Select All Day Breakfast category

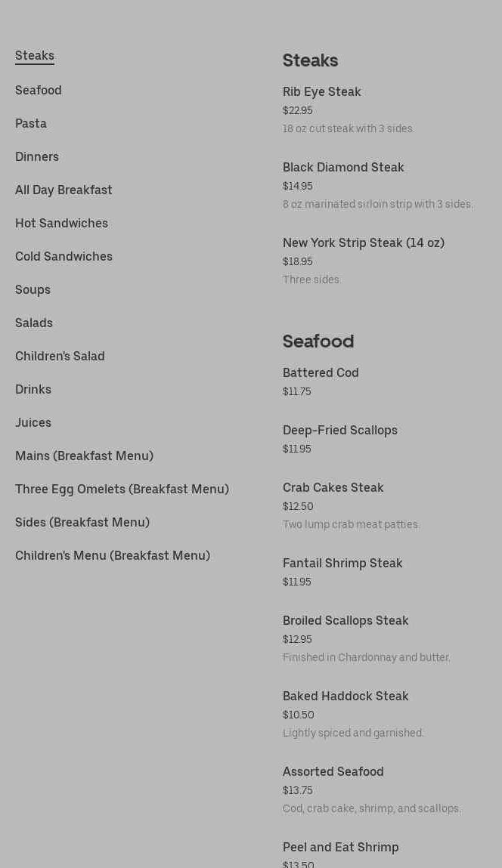point(64,190)
